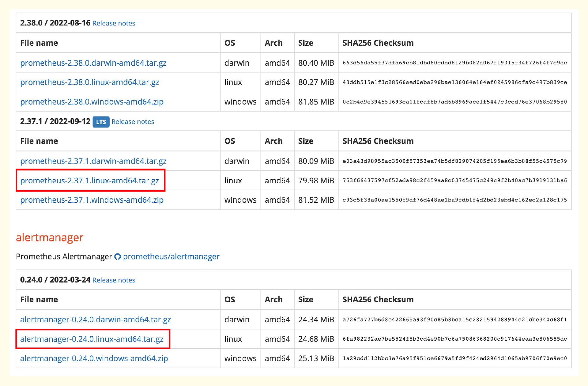The image size is (588, 386).
Task: Download alertmanager-0.24.0.linux-amd64.tar.gz
Action: coord(92,339)
